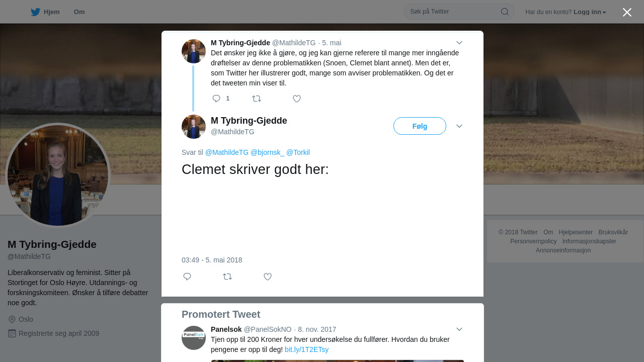This screenshot has width=644, height=362.
Task: Open the Panelsok profile avatar
Action: point(194,338)
